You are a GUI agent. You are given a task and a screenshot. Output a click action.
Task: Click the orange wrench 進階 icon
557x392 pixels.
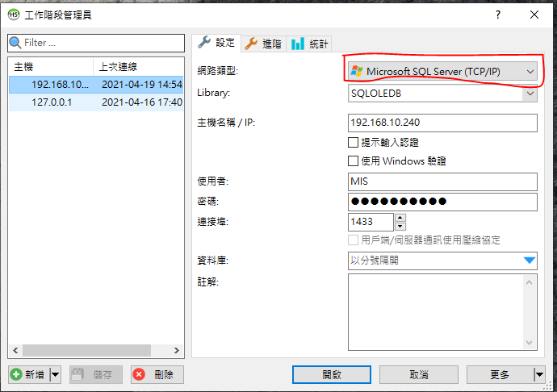[251, 44]
